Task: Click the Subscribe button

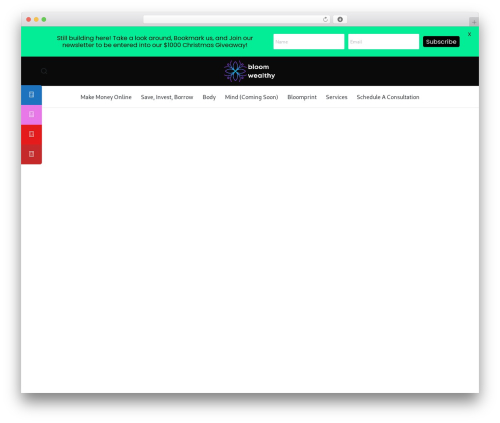Action: 441,42
